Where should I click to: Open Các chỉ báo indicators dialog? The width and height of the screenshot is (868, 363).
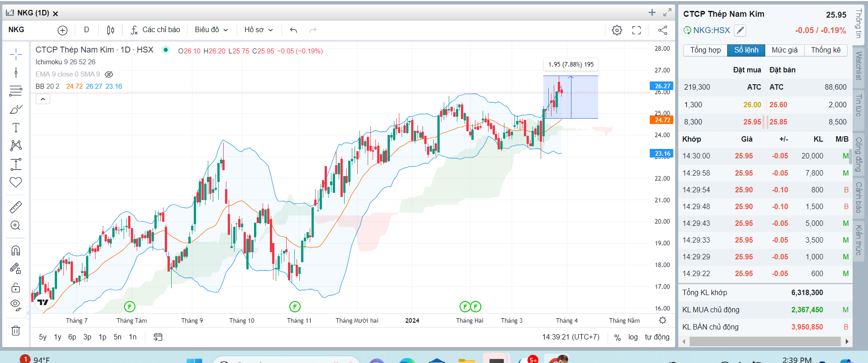click(x=155, y=30)
